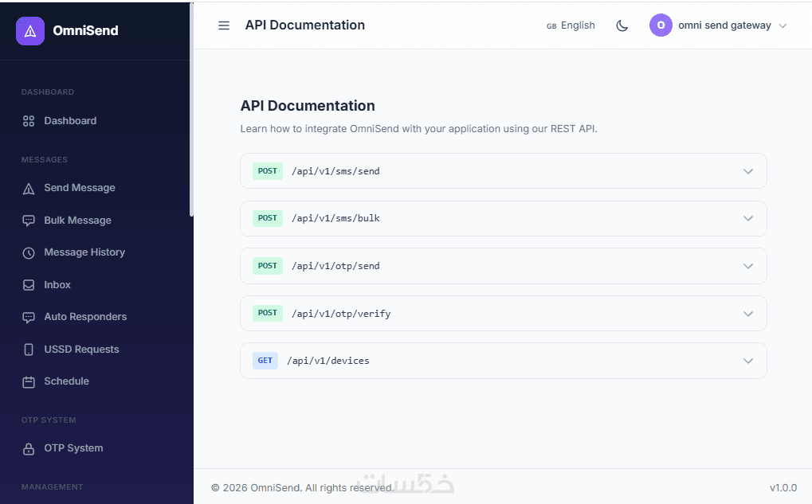Screen dimensions: 812x504
Task: Expand the /api/v1/otp/verify endpoint chevron
Action: pyautogui.click(x=747, y=314)
